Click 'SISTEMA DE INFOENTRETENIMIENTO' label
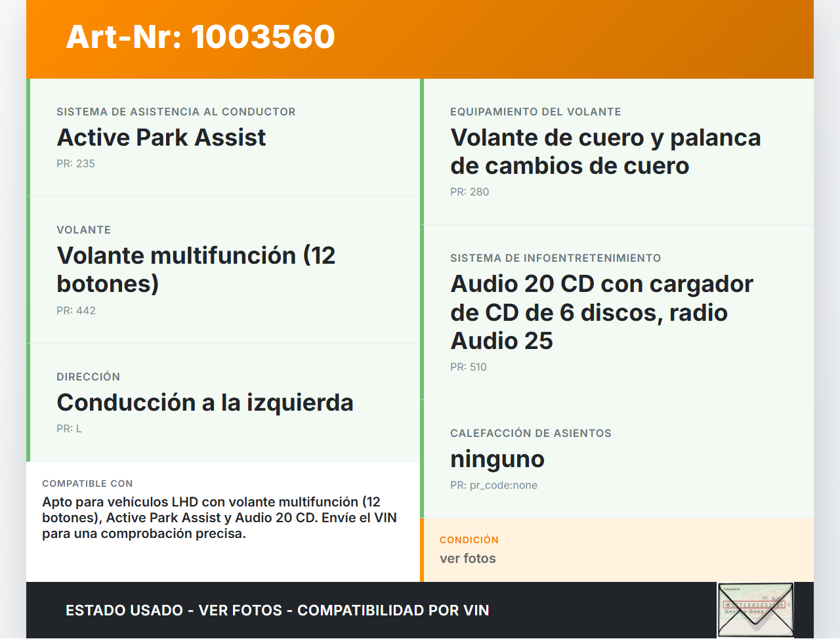 pos(555,258)
